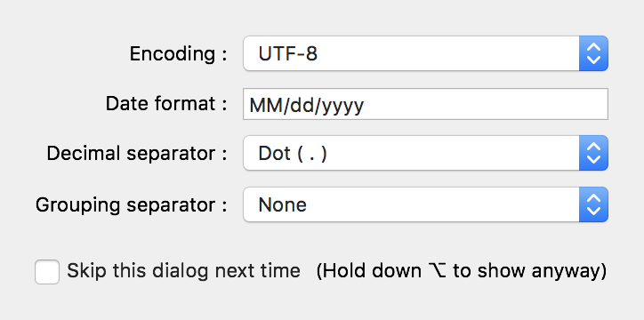
Task: Click the 'Decimal separator :' label
Action: point(137,154)
